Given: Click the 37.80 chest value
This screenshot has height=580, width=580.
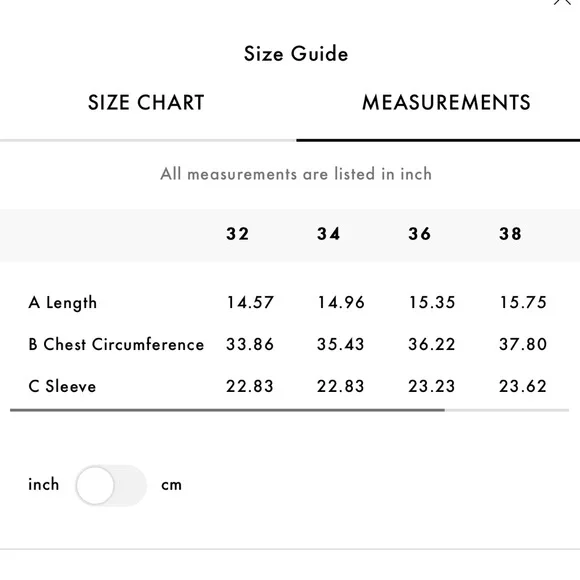Looking at the screenshot, I should point(523,344).
